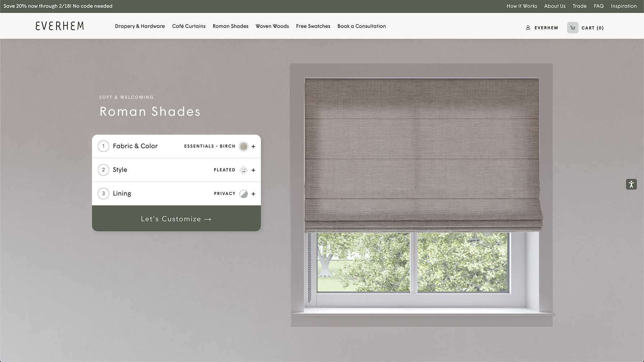Click the Everhem logo

[60, 26]
